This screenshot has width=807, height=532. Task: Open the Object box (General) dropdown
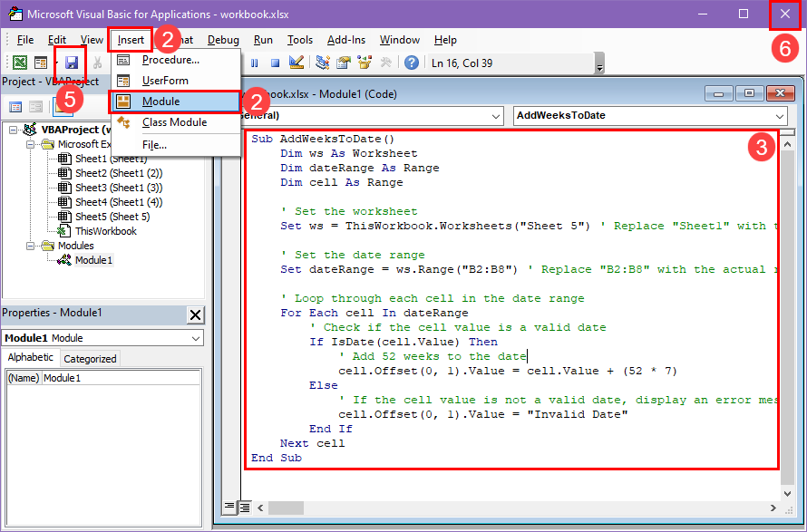(496, 116)
